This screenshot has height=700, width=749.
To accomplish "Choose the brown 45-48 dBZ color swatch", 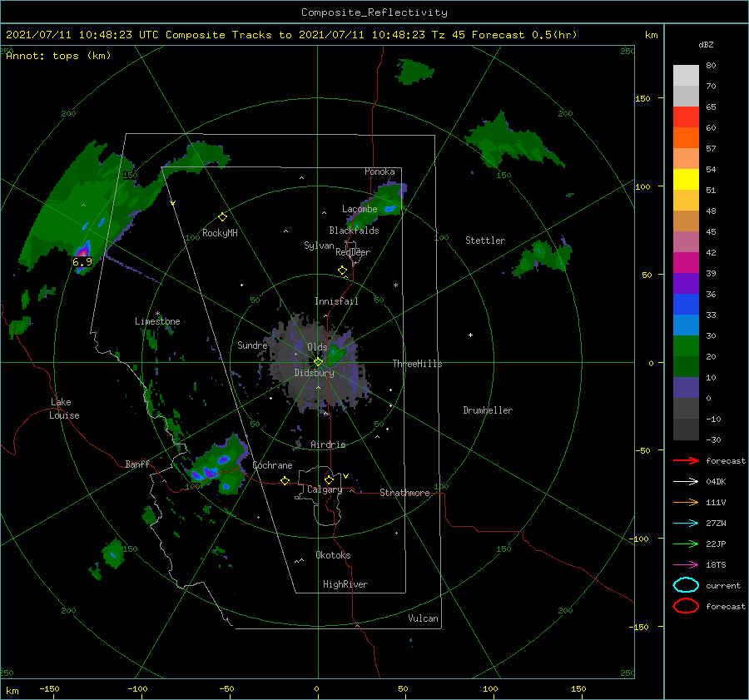I will (x=686, y=221).
